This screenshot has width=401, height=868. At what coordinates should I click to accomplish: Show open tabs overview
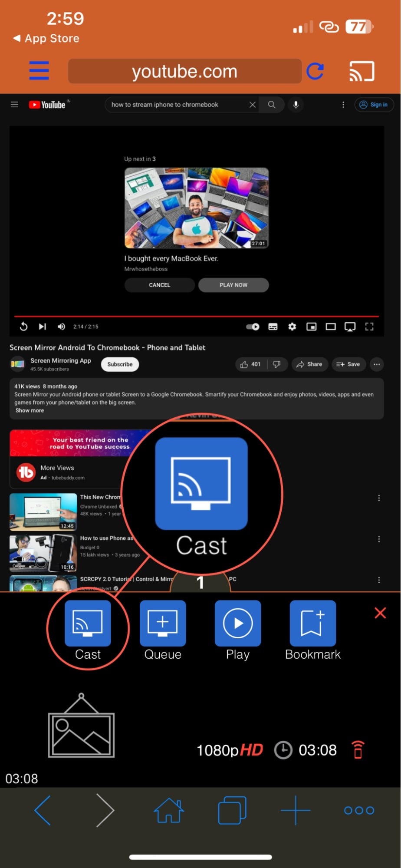coord(232,810)
